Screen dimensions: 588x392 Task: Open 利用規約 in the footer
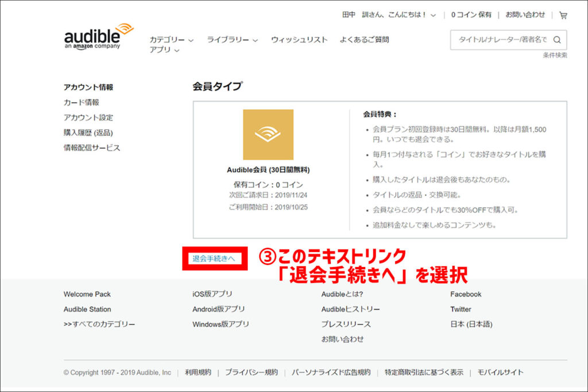[198, 372]
